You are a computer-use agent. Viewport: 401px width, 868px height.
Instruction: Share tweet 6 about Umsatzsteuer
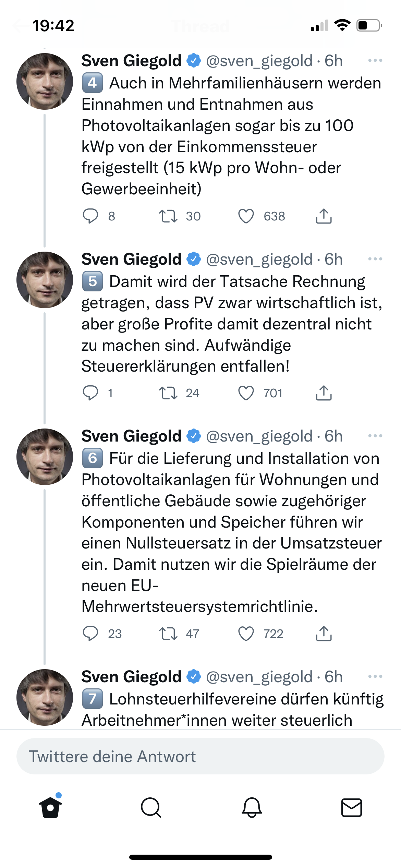(324, 634)
